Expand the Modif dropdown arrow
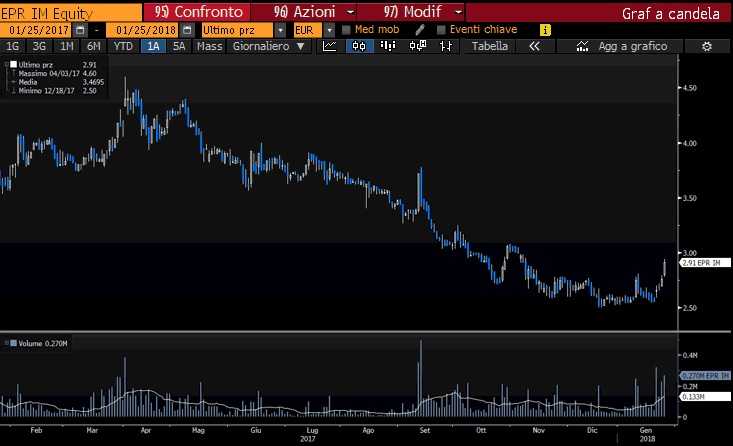This screenshot has height=446, width=733. point(459,12)
